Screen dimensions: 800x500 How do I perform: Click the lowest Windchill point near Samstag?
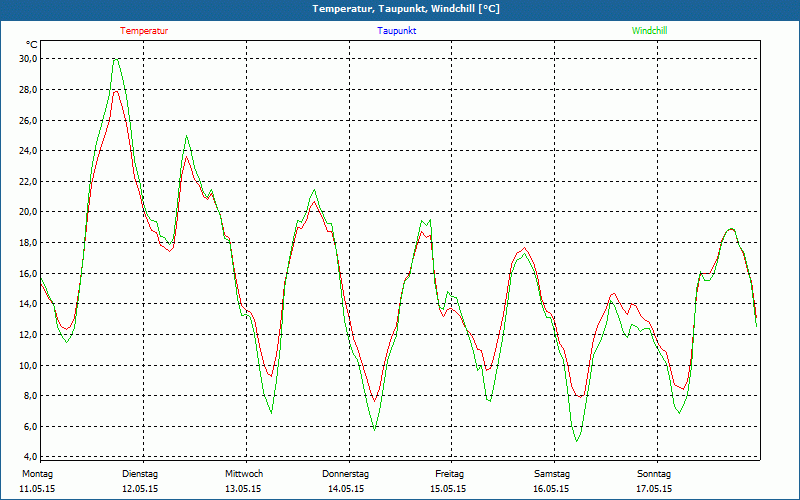[577, 440]
